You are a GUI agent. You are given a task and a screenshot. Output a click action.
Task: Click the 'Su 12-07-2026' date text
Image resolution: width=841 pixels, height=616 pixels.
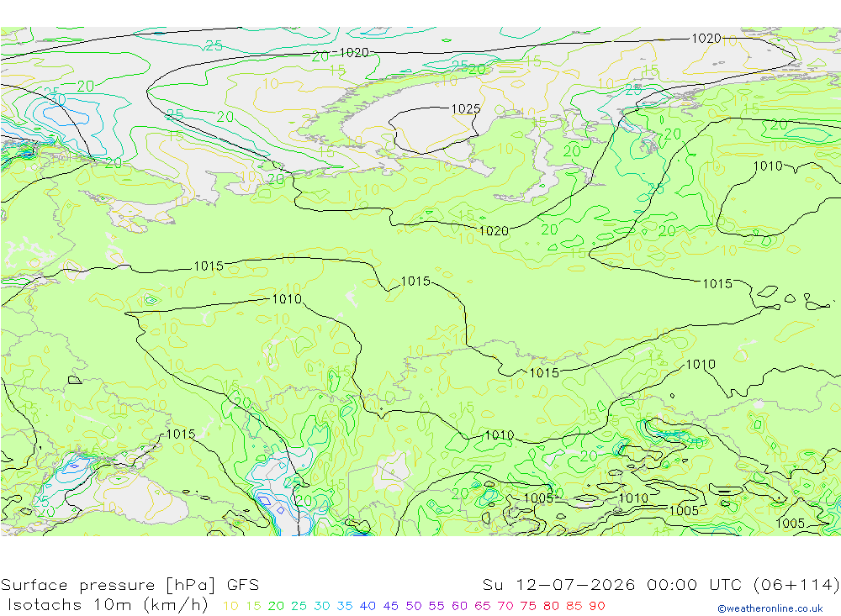pyautogui.click(x=558, y=584)
